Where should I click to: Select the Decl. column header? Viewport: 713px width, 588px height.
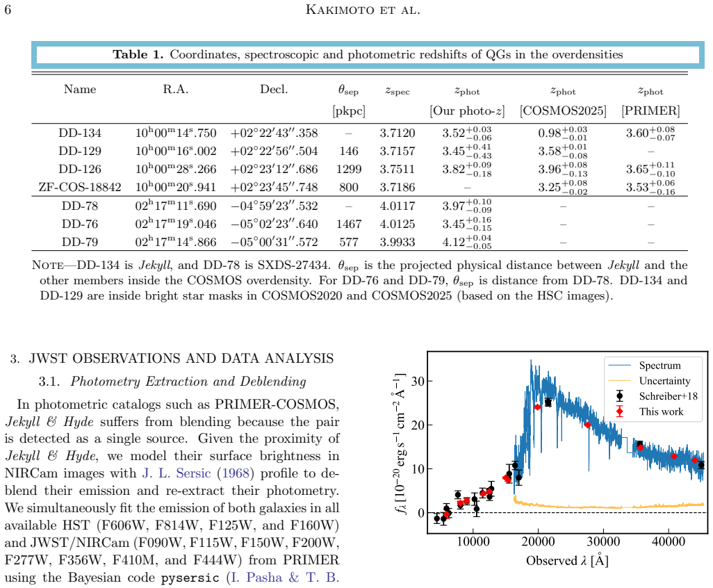click(x=274, y=89)
